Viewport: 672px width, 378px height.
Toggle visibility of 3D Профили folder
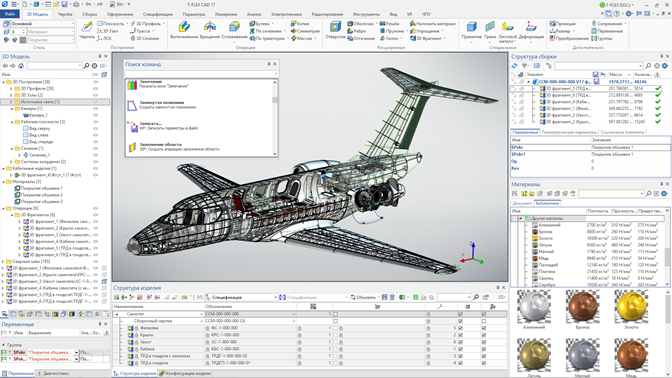pyautogui.click(x=96, y=89)
